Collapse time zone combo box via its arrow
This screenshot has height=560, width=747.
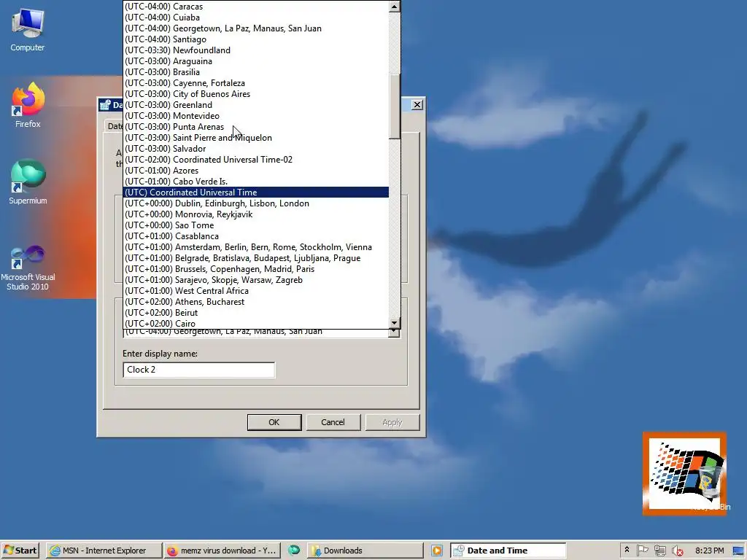(394, 332)
